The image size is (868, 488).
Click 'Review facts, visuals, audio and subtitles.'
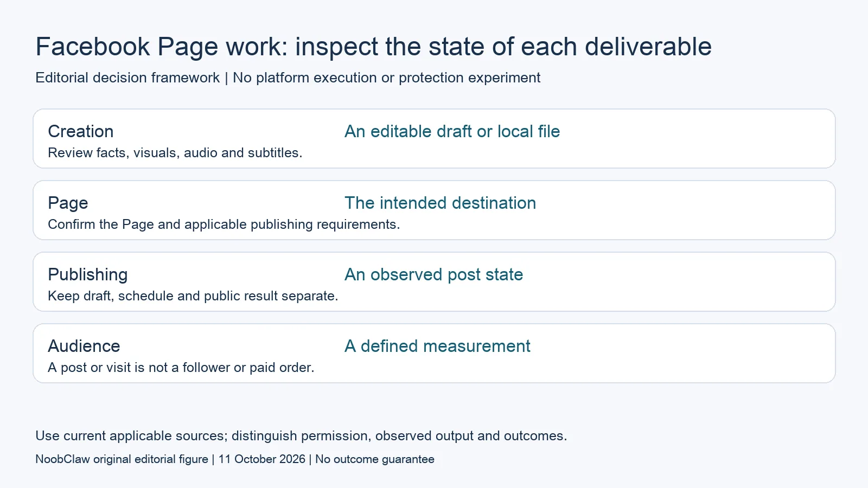coord(175,153)
